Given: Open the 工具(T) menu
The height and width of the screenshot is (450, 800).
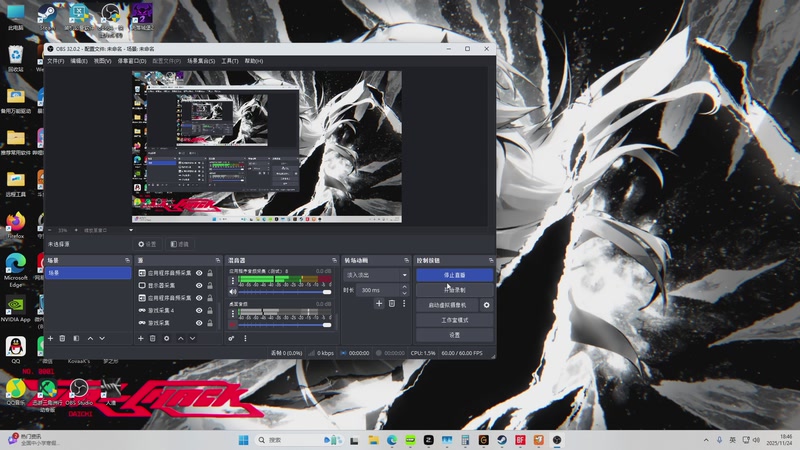Looking at the screenshot, I should click(x=230, y=61).
